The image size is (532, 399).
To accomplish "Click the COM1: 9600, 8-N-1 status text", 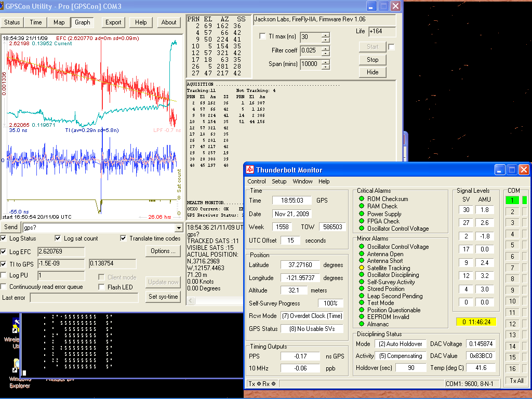I will point(469,384).
